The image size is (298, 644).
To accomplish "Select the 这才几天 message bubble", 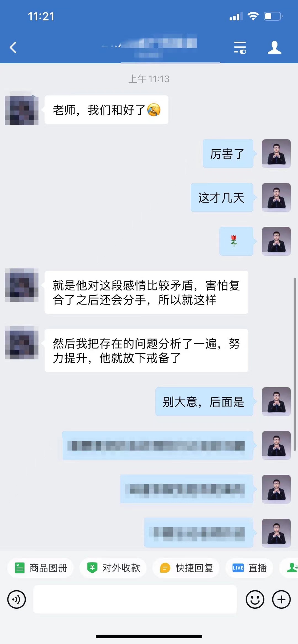I will pos(222,197).
